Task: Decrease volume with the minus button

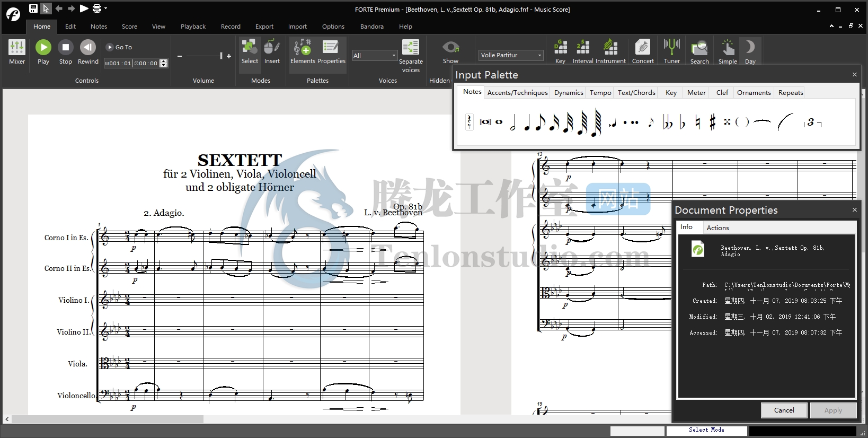Action: point(180,56)
